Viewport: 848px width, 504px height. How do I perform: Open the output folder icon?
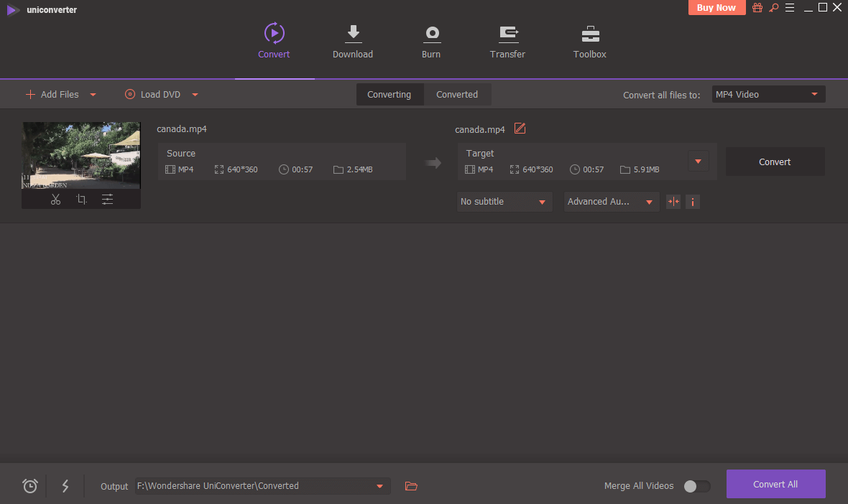(411, 486)
